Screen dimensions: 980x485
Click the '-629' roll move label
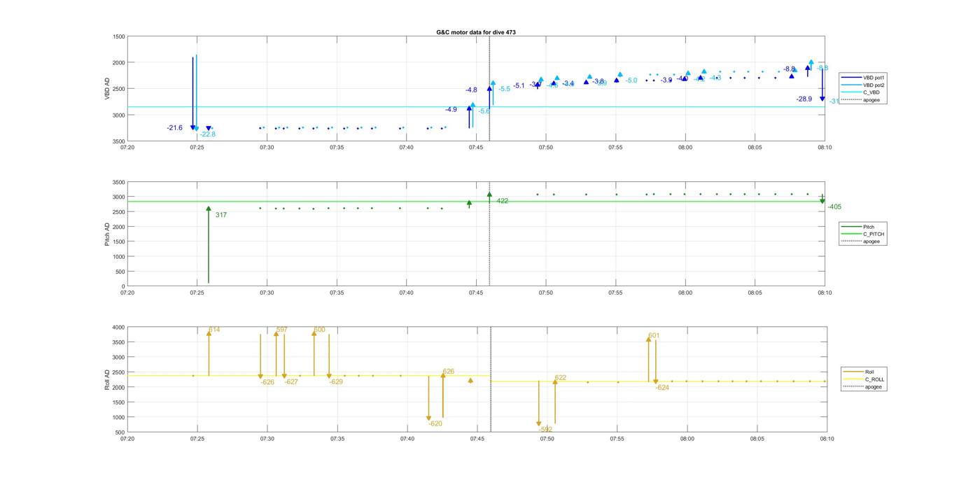336,382
